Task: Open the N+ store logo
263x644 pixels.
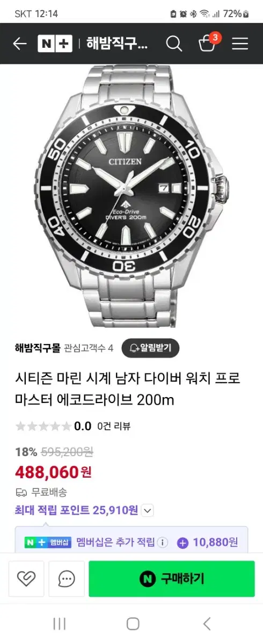Action: pyautogui.click(x=55, y=43)
